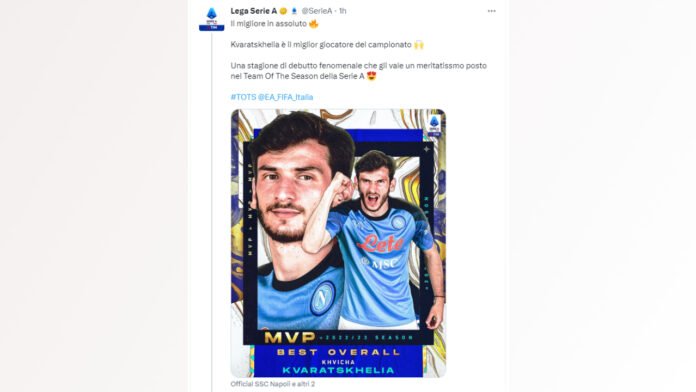Open the Kvaratskhelia MVP image
696x392 pixels.
tap(338, 243)
